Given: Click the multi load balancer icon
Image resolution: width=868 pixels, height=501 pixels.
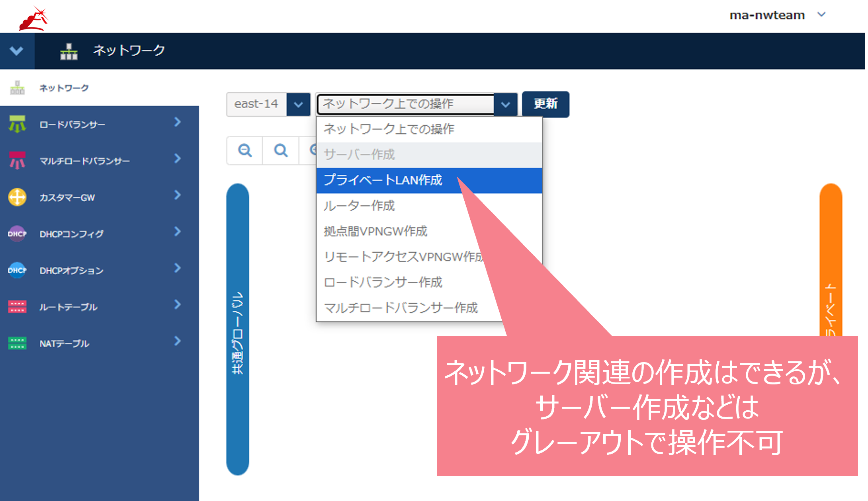Looking at the screenshot, I should (x=17, y=161).
